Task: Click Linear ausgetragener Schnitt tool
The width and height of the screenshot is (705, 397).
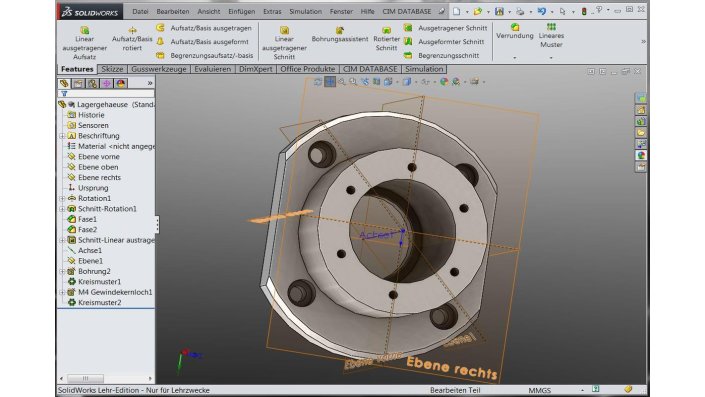Action: (x=284, y=43)
